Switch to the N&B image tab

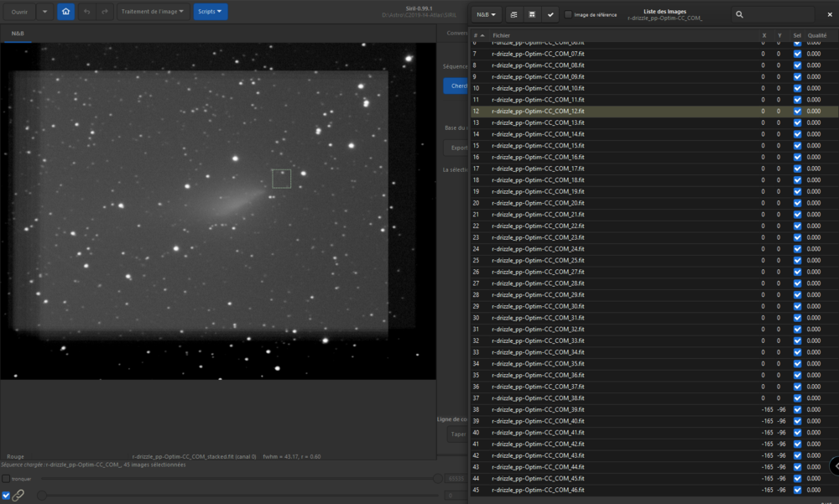click(18, 34)
